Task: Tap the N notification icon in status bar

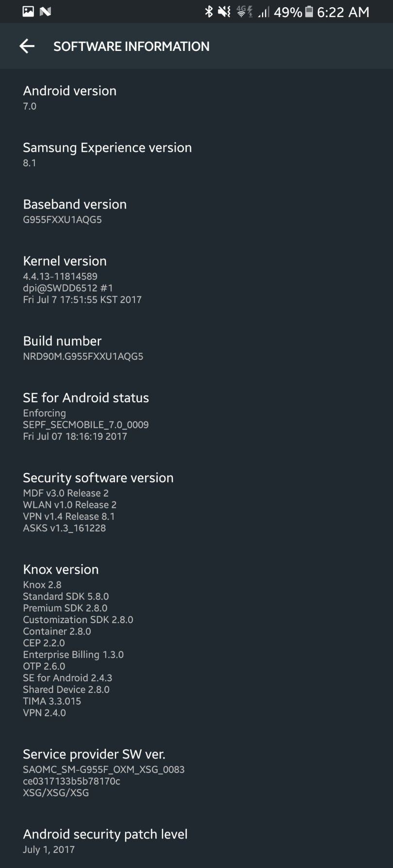Action: coord(45,12)
